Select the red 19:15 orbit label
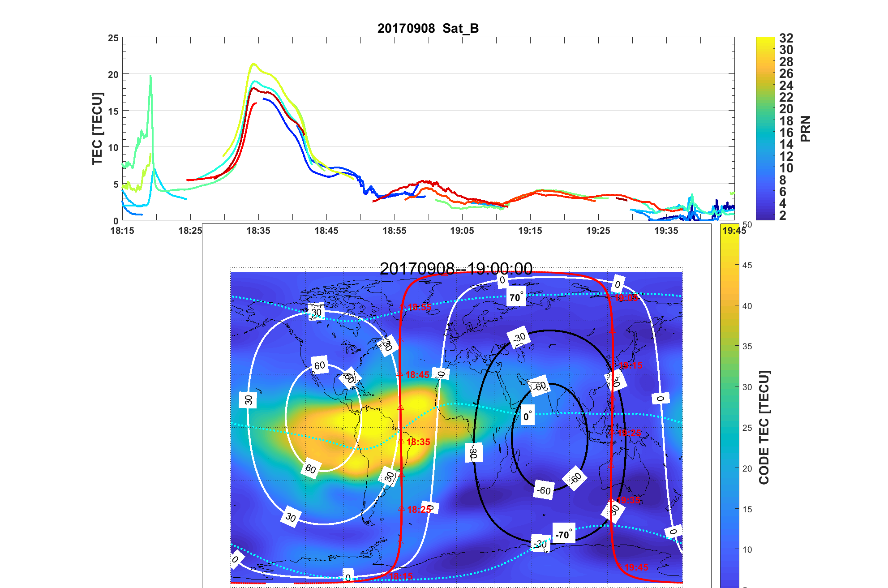 point(631,365)
